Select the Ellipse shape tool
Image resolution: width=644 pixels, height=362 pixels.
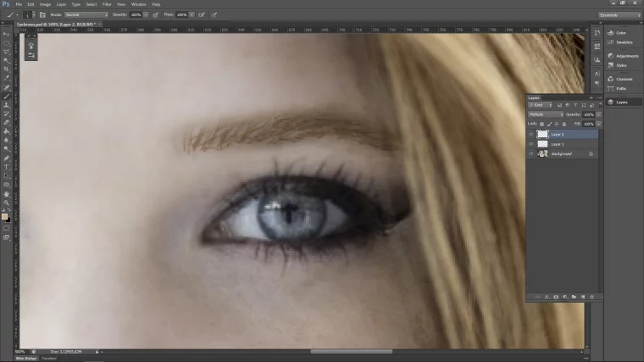pos(6,185)
